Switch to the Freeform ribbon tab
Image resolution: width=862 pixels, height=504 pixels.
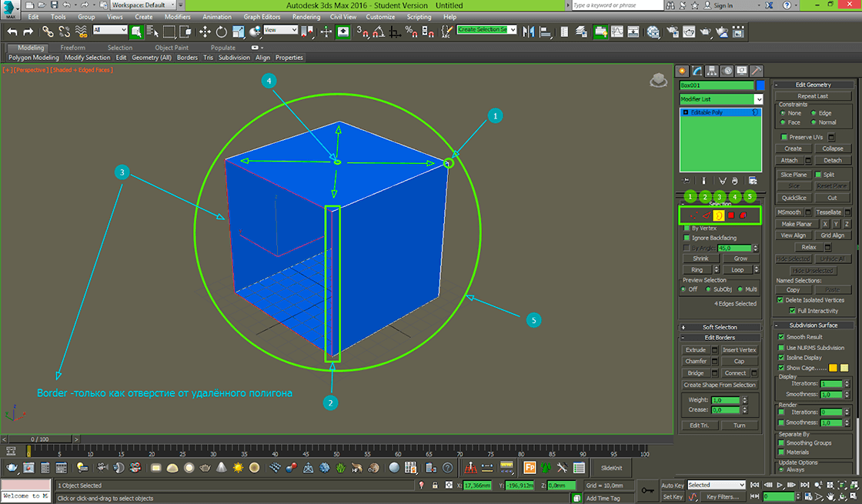73,48
